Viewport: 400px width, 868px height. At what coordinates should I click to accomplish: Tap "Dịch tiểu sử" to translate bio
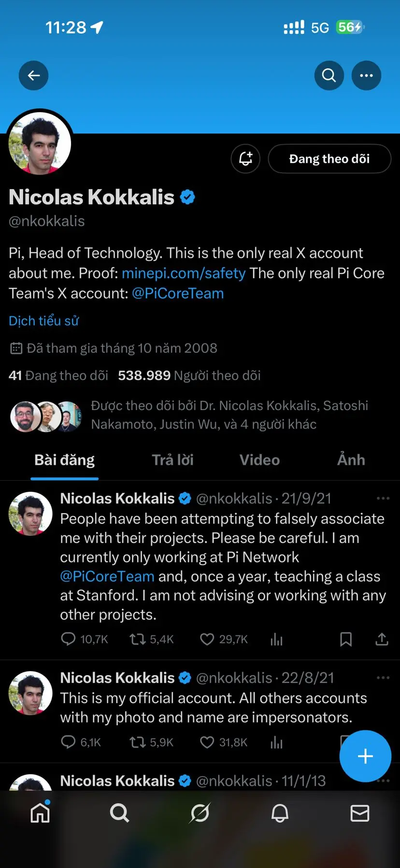[43, 321]
